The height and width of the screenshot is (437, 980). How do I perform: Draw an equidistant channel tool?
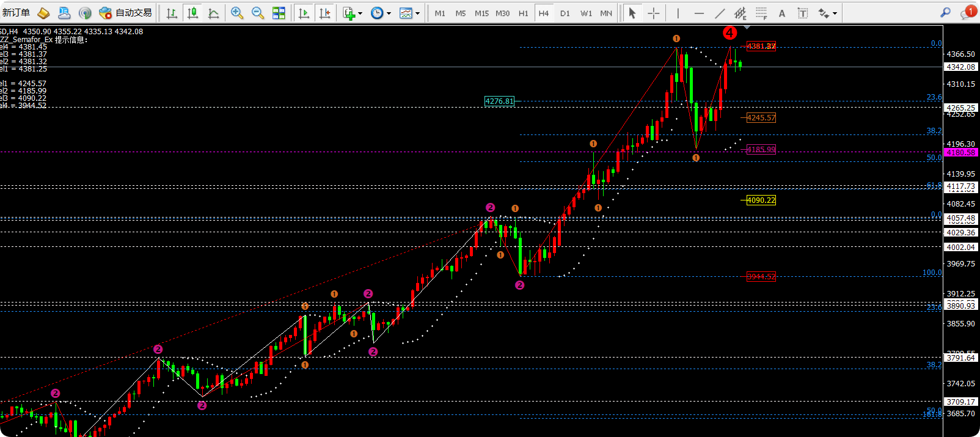pyautogui.click(x=740, y=13)
